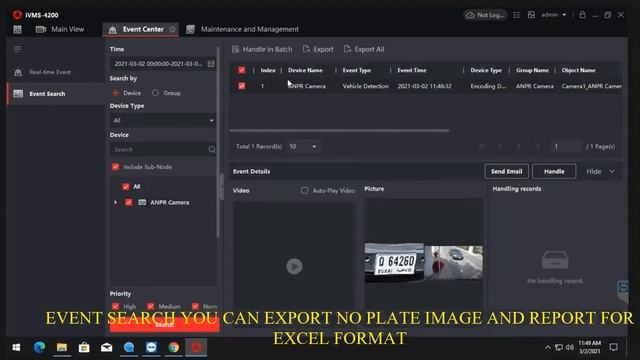Play the event video
The image size is (640, 360).
tap(294, 266)
